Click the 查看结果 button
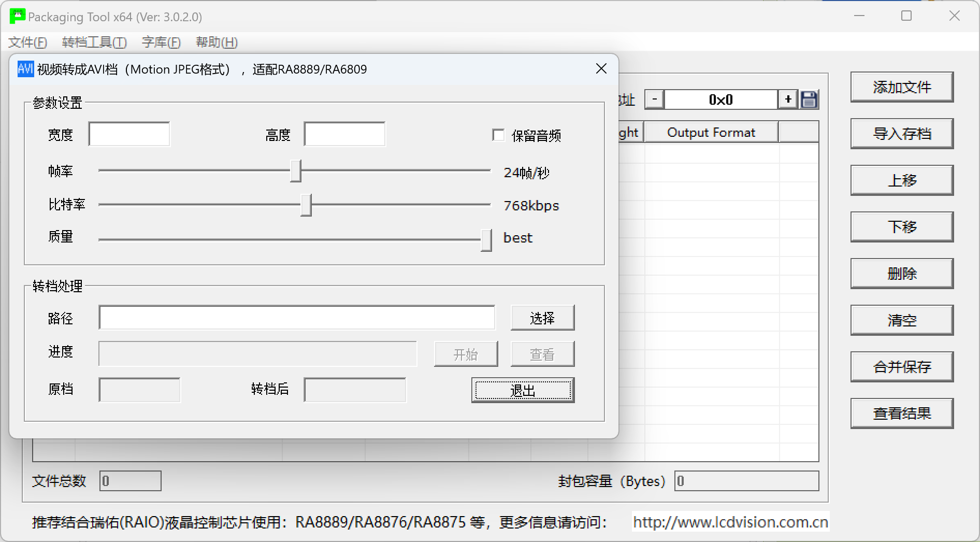The height and width of the screenshot is (542, 980). tap(901, 413)
